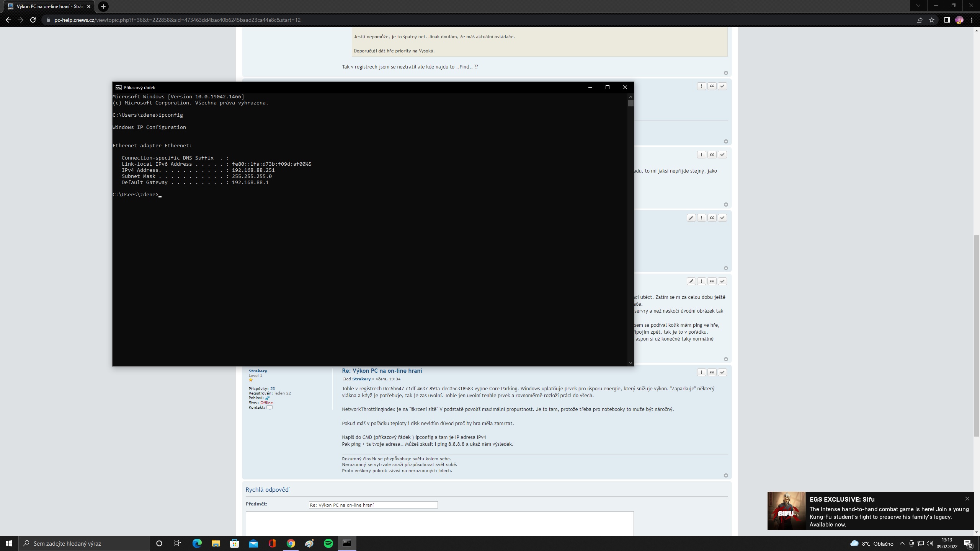Viewport: 980px width, 551px height.
Task: Click the report exclamation icon on Strakery's post
Action: pos(701,372)
